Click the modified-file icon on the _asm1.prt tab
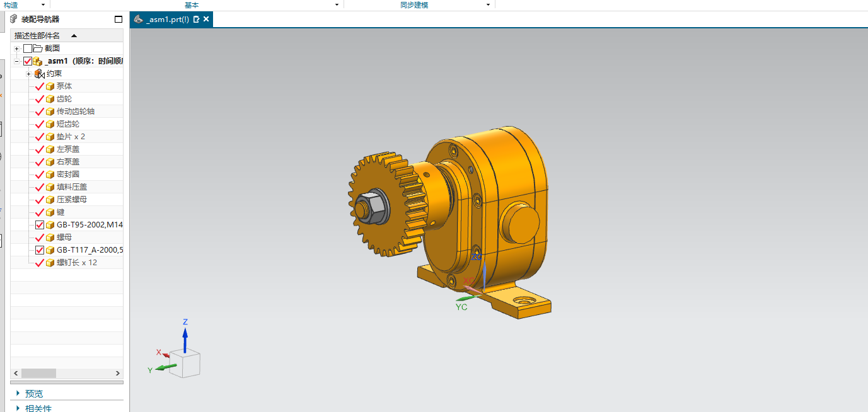This screenshot has width=868, height=412. point(196,20)
